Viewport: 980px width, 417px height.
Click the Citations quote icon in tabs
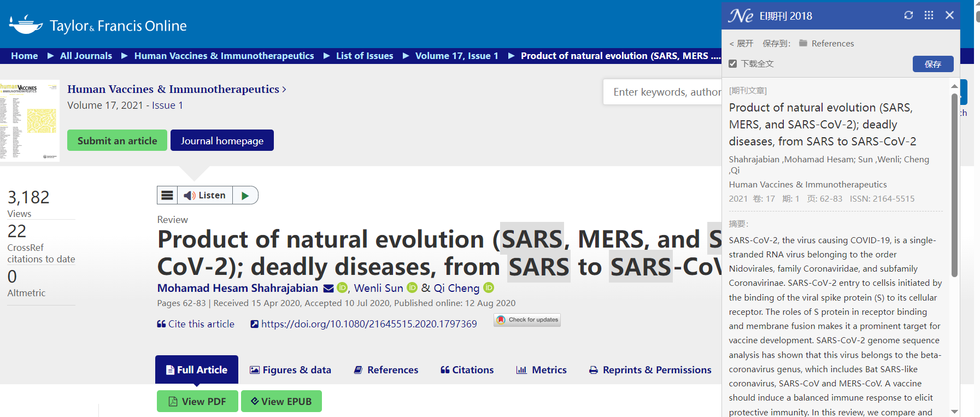pyautogui.click(x=445, y=370)
